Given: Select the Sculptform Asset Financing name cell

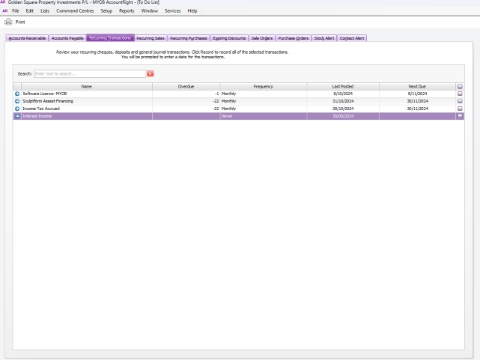Looking at the screenshot, I should 87,101.
